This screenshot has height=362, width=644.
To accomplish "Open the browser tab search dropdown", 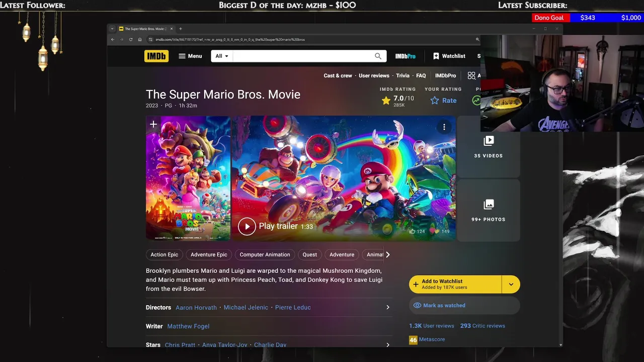I will pyautogui.click(x=112, y=29).
